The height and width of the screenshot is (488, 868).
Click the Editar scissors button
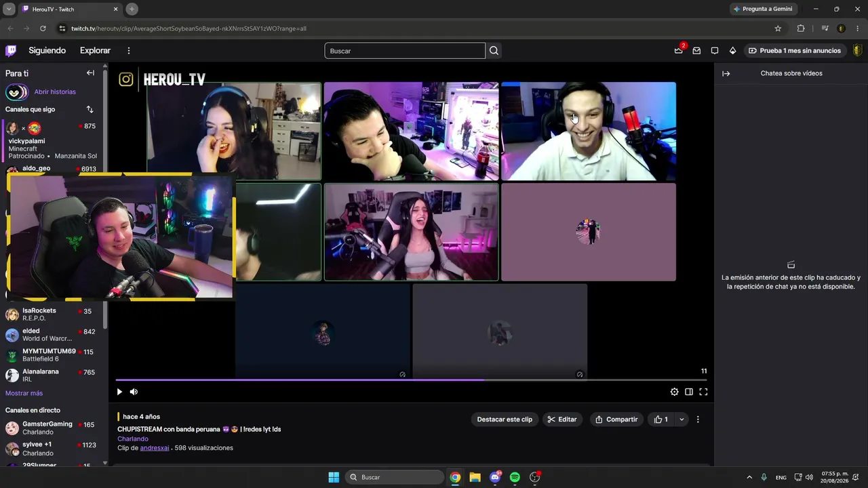click(x=562, y=420)
